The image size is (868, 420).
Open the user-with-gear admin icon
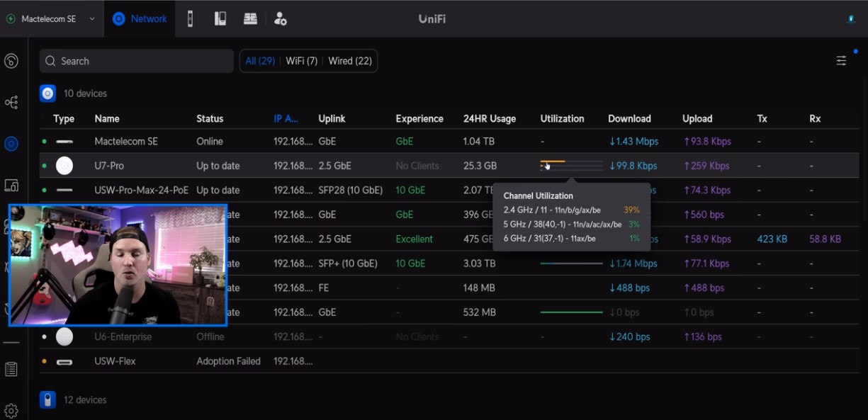pos(280,19)
